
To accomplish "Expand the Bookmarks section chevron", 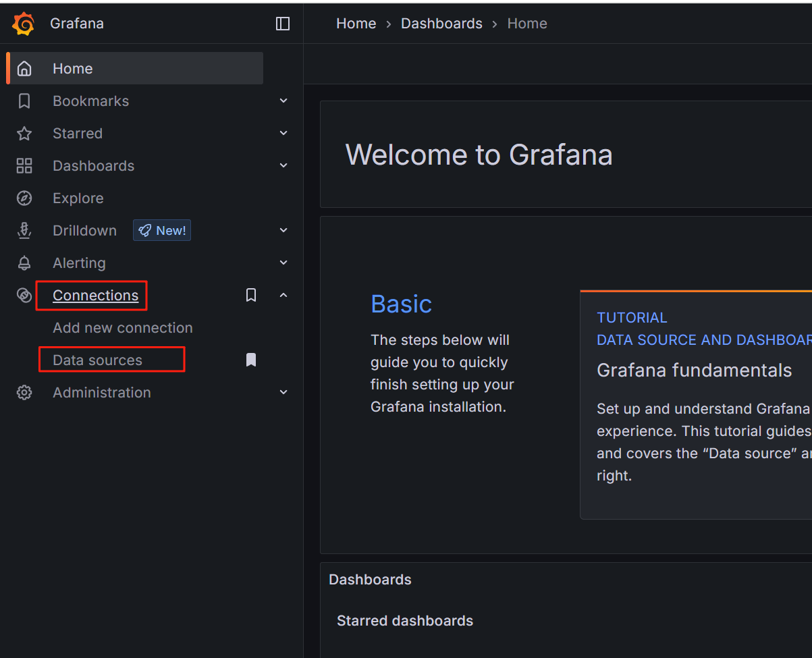I will [283, 101].
